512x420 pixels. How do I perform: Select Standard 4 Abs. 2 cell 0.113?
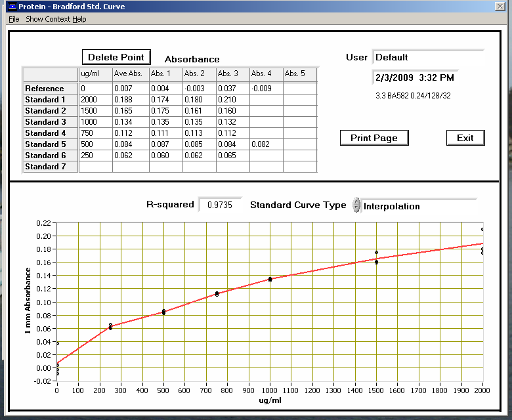pyautogui.click(x=200, y=133)
